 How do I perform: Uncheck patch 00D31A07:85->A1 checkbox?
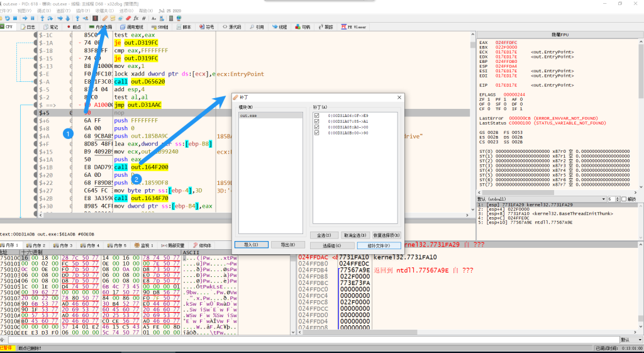pyautogui.click(x=317, y=121)
